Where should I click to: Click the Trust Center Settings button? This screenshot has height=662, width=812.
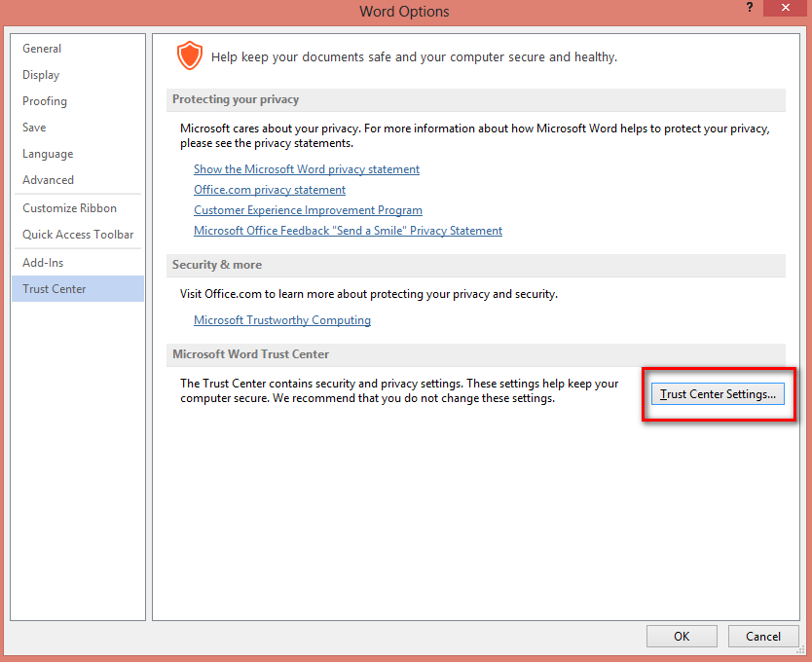718,394
